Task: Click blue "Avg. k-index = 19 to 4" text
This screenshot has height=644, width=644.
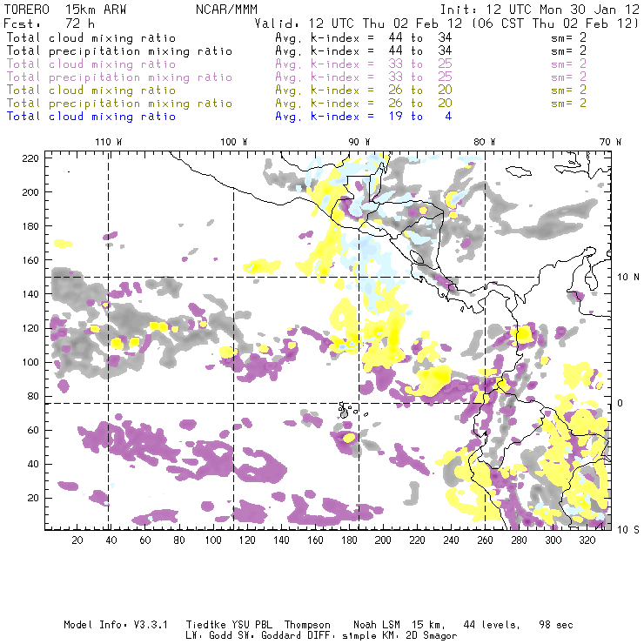Action: pyautogui.click(x=364, y=117)
